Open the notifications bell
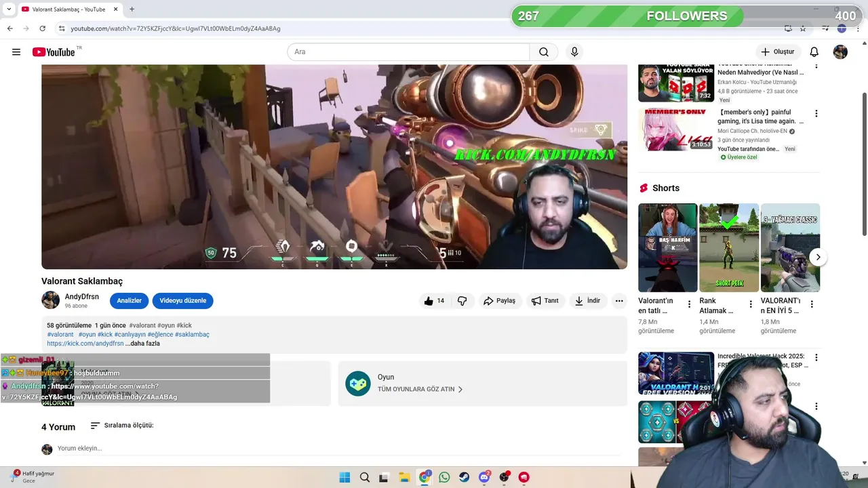 pyautogui.click(x=814, y=52)
